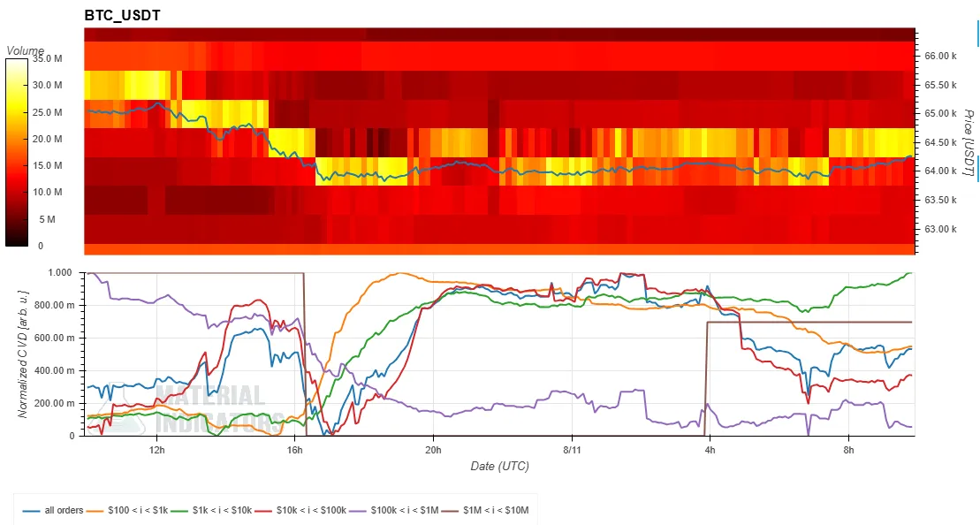Click the '65.50 k' price axis label
Viewport: 980px width, 525px height.
point(940,85)
